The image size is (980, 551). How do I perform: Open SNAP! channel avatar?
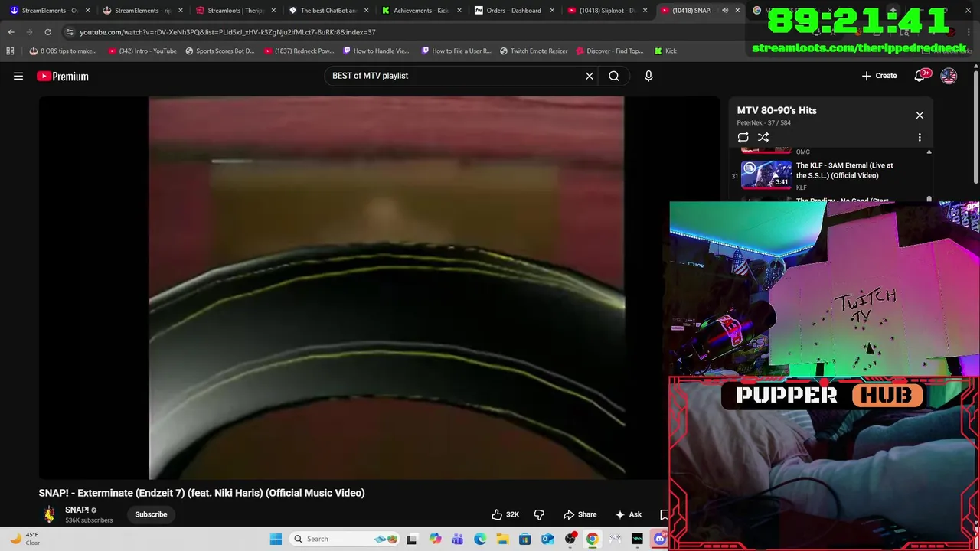pyautogui.click(x=49, y=514)
